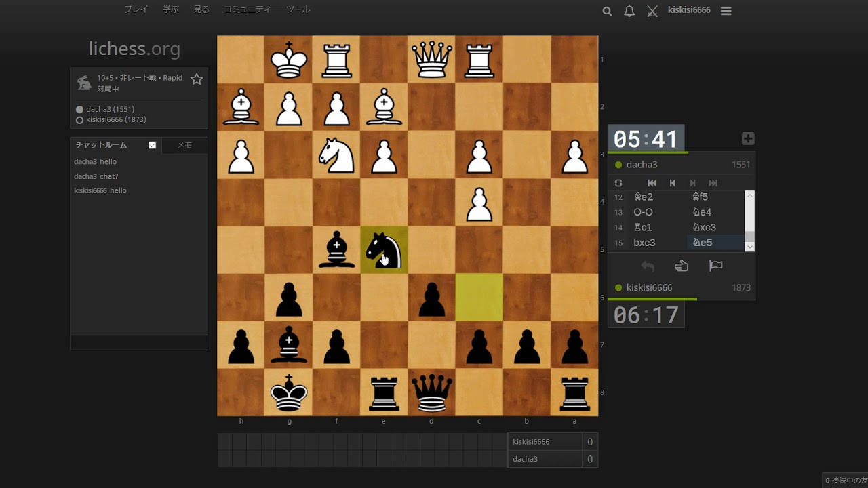Screen dimensions: 868x488
Task: Click kiskisi6666 name below move list
Action: tap(650, 287)
